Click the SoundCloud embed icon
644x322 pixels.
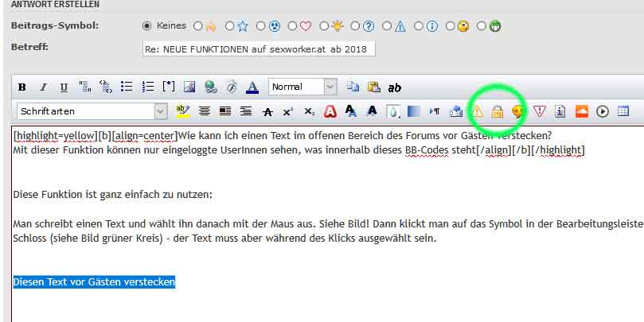581,111
